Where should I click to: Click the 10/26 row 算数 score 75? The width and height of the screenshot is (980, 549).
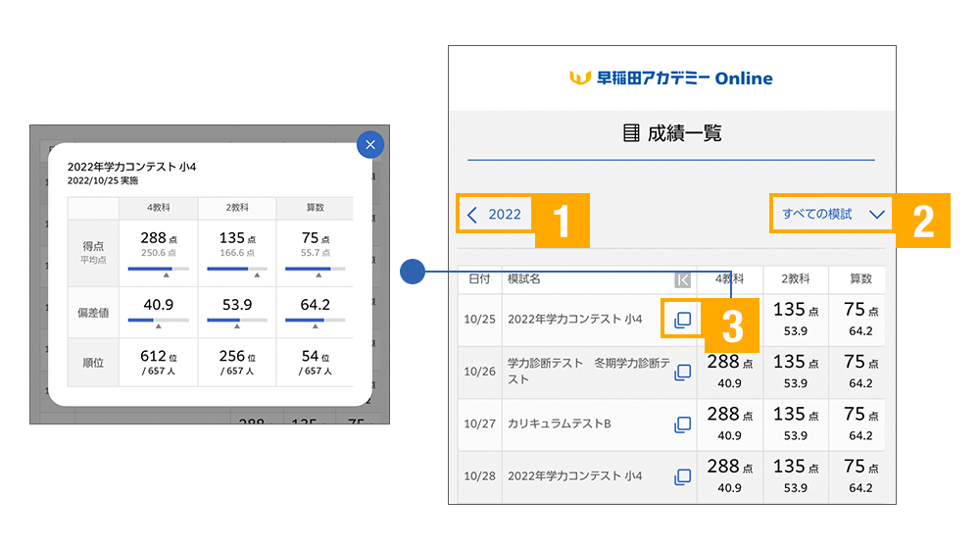click(860, 362)
